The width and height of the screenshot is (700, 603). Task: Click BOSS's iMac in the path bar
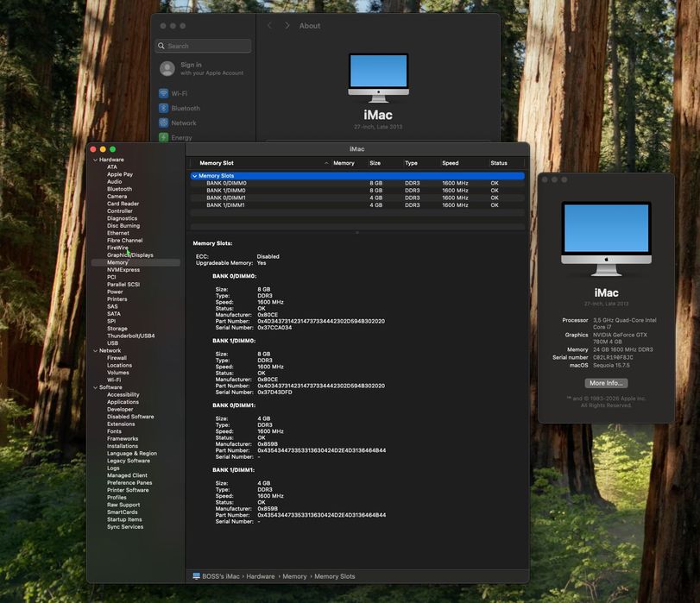tap(221, 576)
